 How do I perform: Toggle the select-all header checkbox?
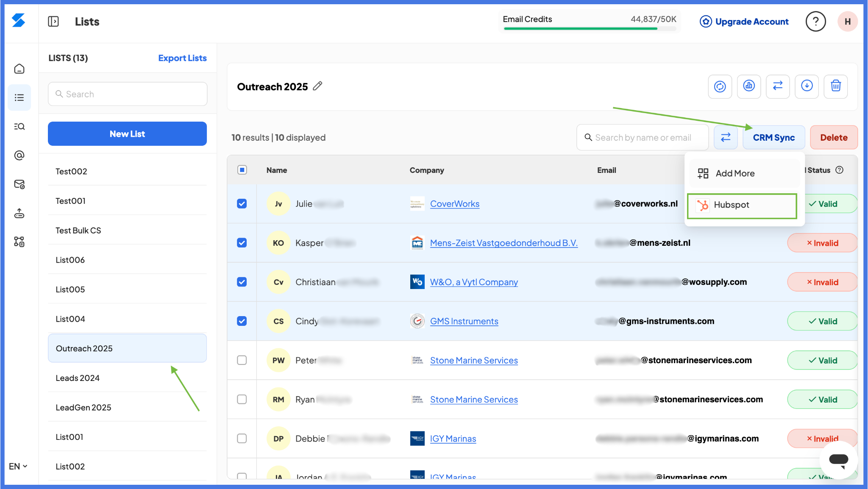tap(242, 170)
